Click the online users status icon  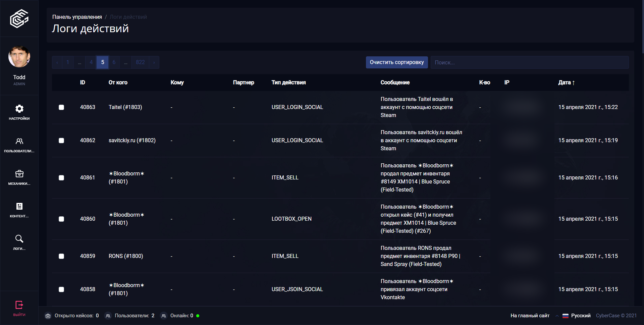click(164, 316)
